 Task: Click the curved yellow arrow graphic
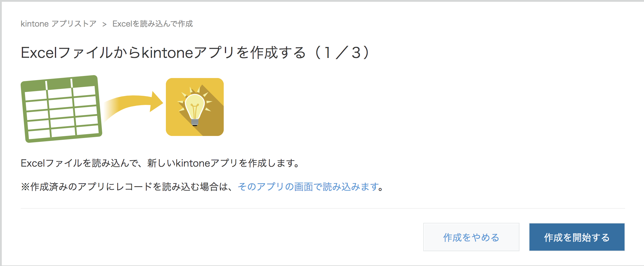coord(133,106)
